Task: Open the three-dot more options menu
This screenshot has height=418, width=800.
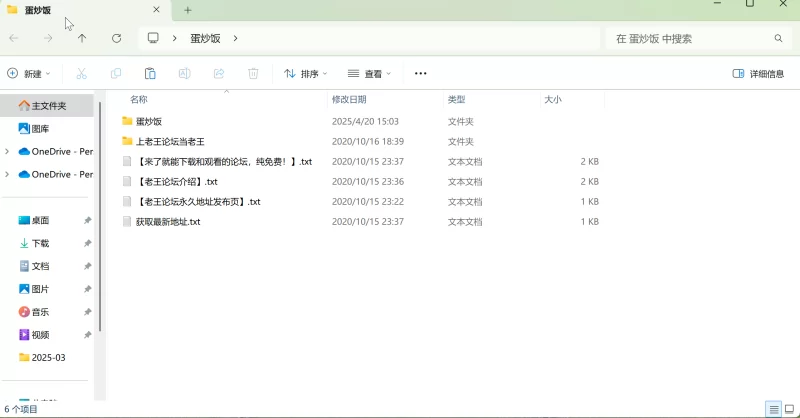Action: [420, 74]
